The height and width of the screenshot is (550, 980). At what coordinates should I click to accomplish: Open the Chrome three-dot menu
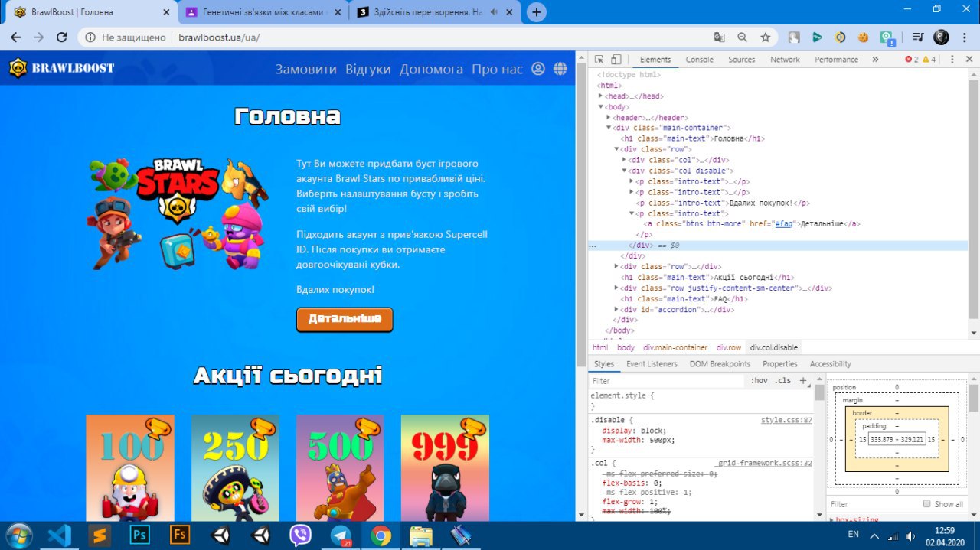pos(965,37)
